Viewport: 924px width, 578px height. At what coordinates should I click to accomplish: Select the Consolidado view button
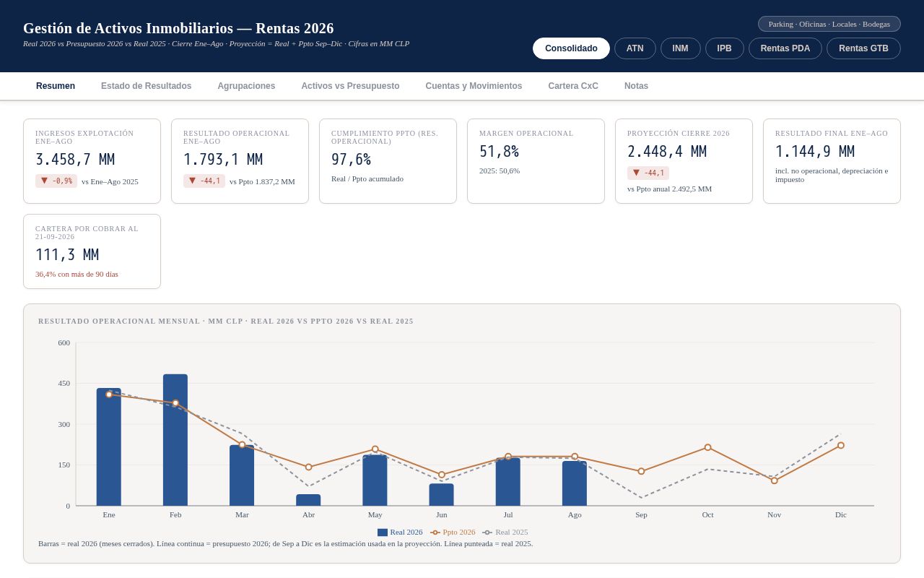pyautogui.click(x=571, y=48)
